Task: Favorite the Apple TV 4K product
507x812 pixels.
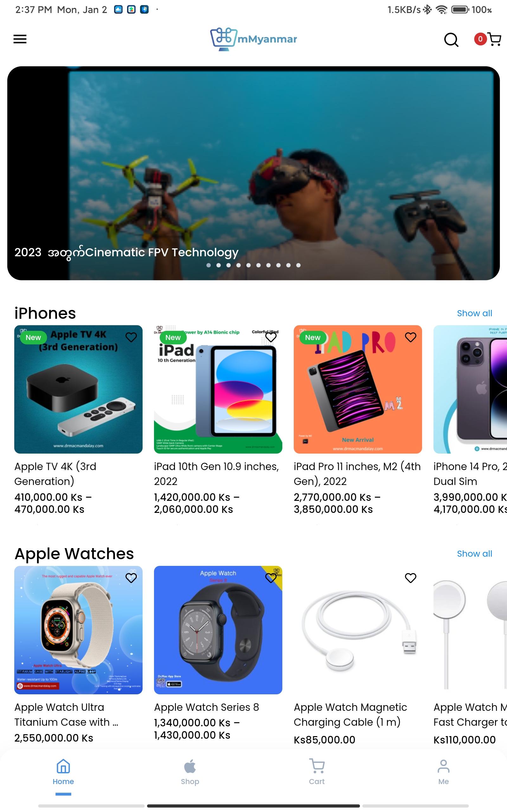Action: click(x=131, y=337)
